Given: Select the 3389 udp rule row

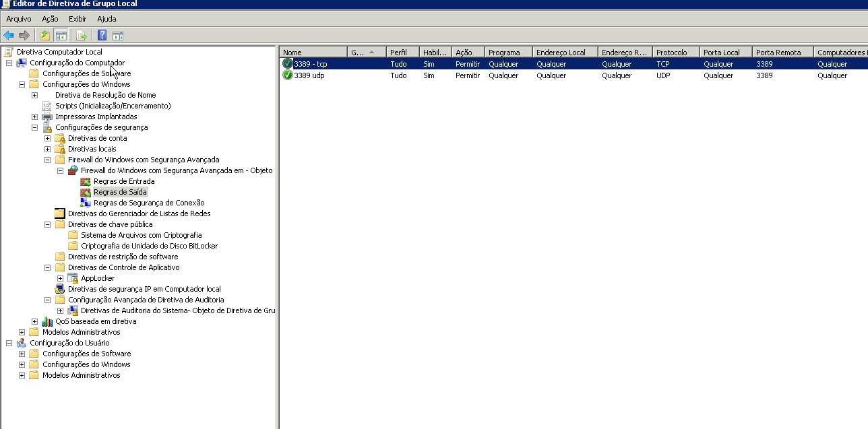Looking at the screenshot, I should tap(574, 75).
